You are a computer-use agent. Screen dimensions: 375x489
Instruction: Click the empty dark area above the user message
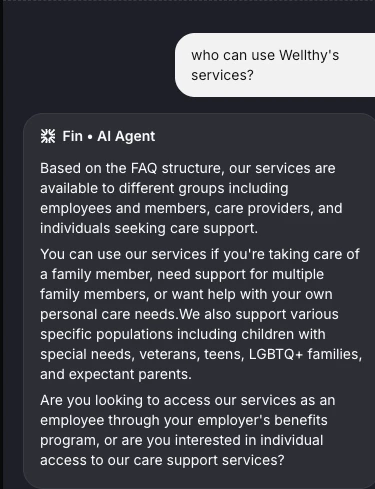(x=187, y=17)
